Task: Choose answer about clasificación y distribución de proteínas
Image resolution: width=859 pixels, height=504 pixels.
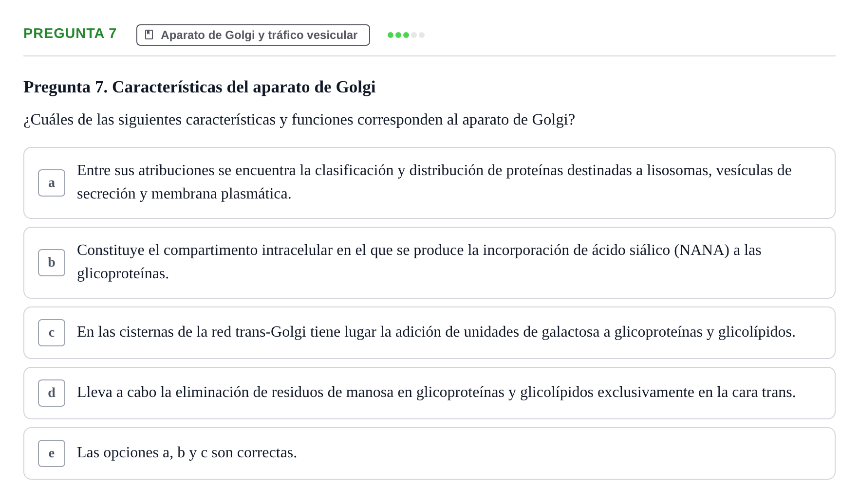Action: click(x=429, y=183)
